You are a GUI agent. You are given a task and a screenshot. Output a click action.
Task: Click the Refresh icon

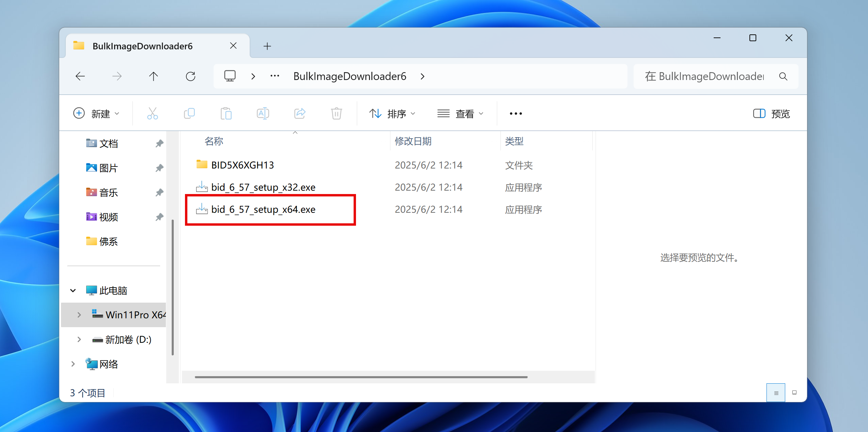[x=190, y=76]
